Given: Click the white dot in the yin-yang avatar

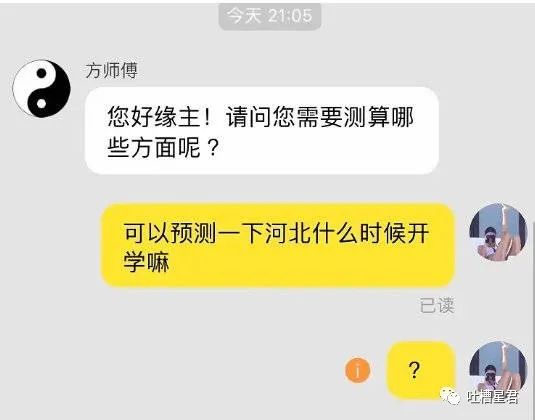Looking at the screenshot, I should [41, 103].
